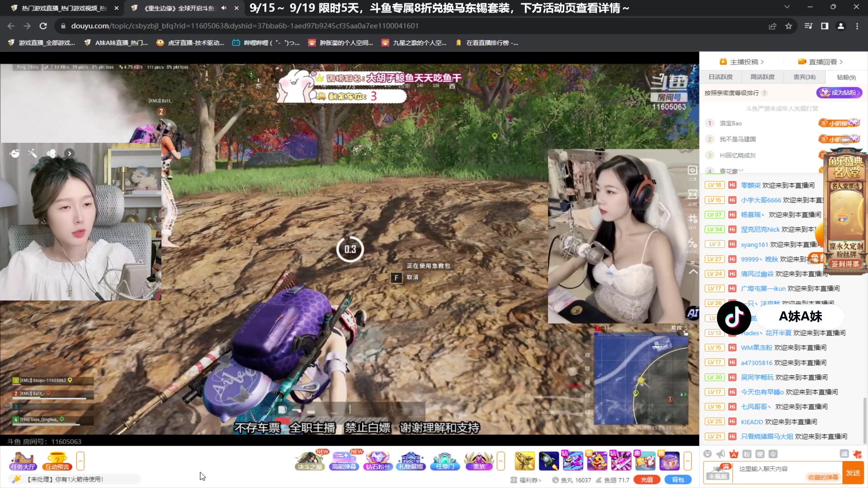This screenshot has height=488, width=868.
Task: Click username a47305816 in chat
Action: pos(756,363)
